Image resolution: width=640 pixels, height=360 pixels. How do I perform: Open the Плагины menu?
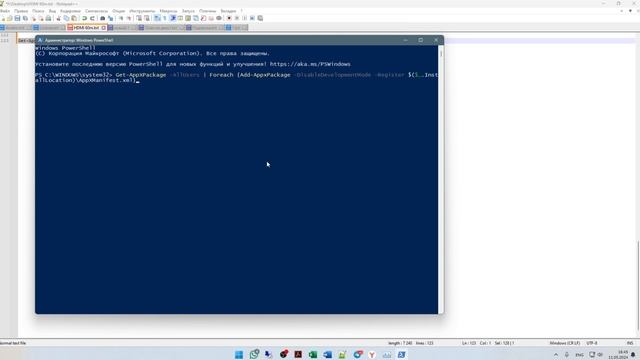(x=207, y=11)
